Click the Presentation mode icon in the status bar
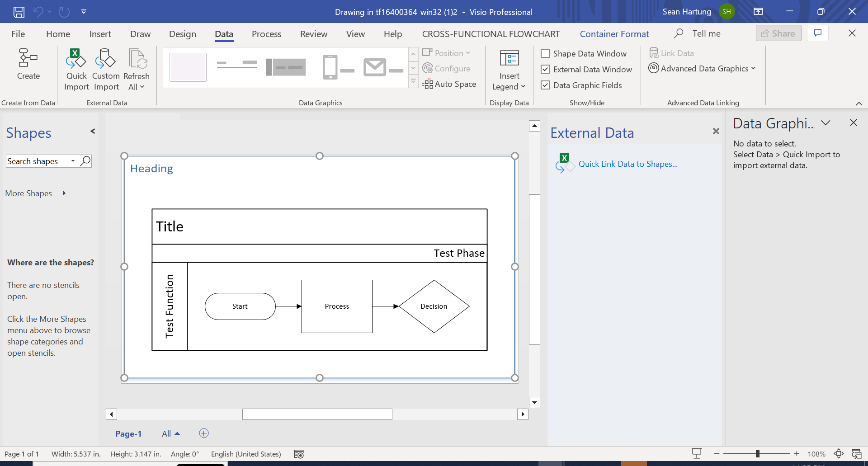This screenshot has width=868, height=466. [697, 453]
